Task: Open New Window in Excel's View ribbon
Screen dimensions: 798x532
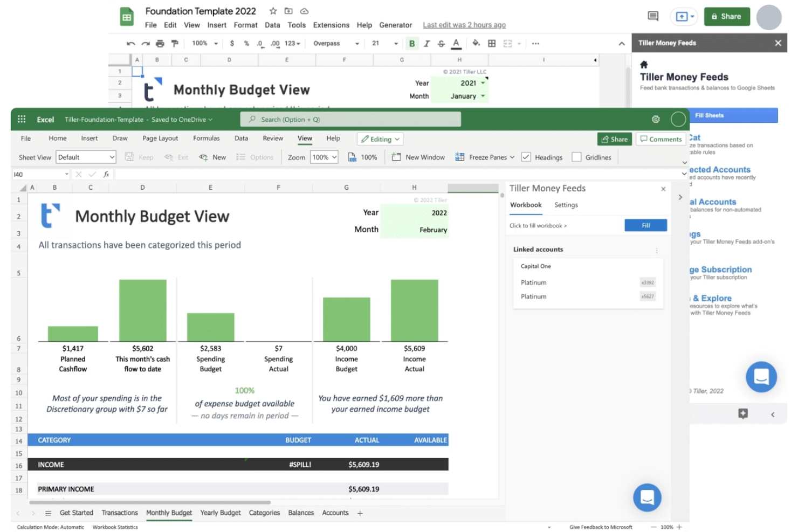Action: 418,157
